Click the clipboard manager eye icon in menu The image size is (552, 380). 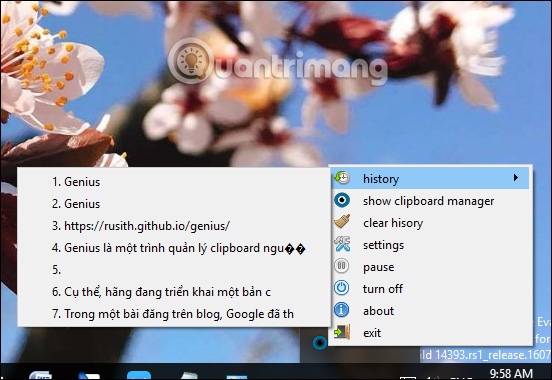(342, 200)
